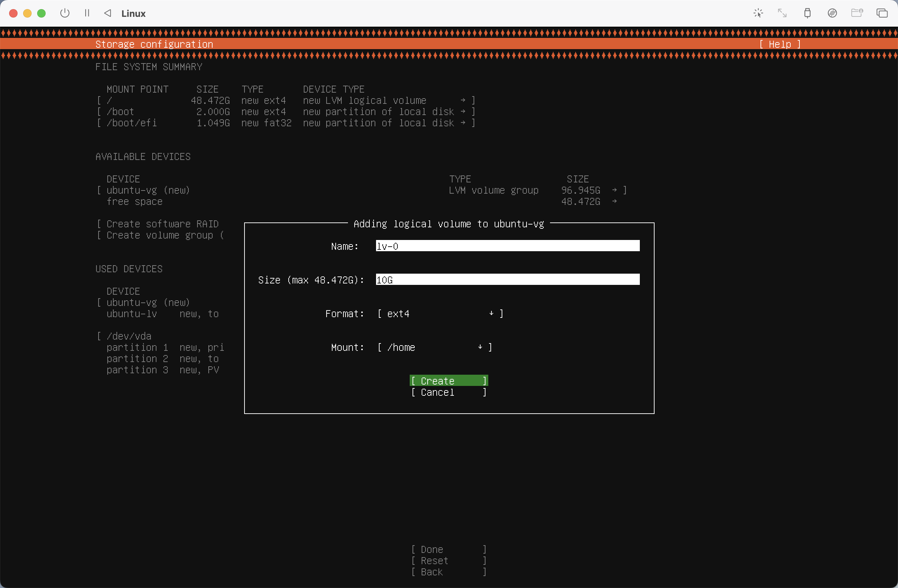
Task: Click the VM power button icon
Action: tap(65, 13)
